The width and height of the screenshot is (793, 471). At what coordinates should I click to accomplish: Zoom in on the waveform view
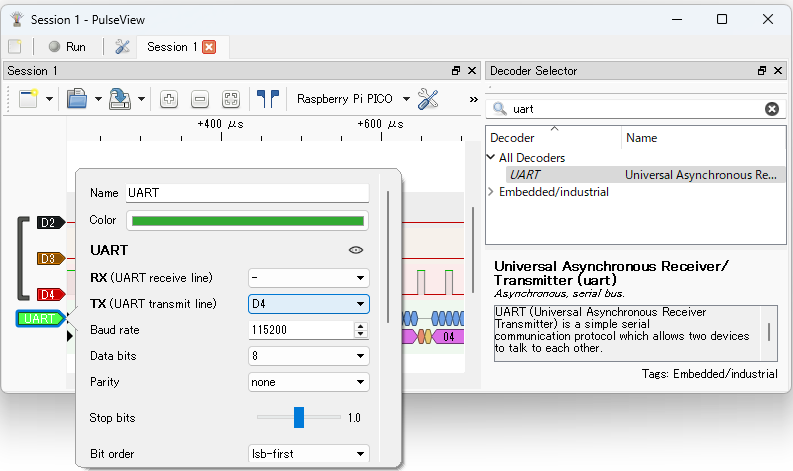pos(169,99)
